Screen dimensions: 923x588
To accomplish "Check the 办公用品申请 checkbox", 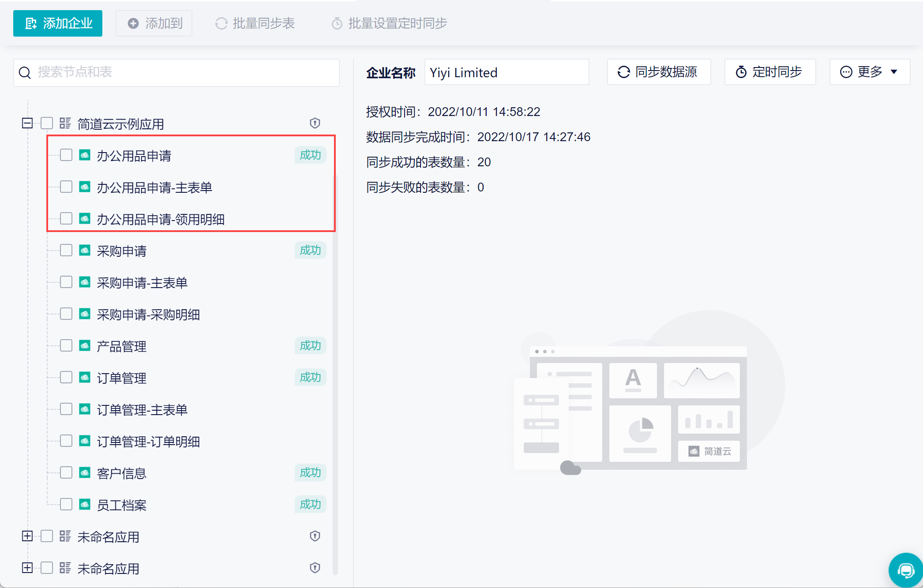I will (66, 155).
